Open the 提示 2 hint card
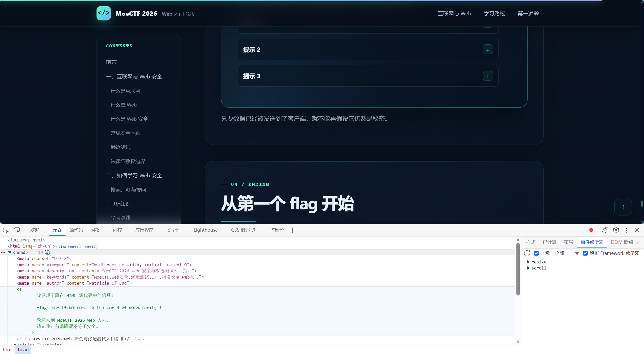 (368, 49)
